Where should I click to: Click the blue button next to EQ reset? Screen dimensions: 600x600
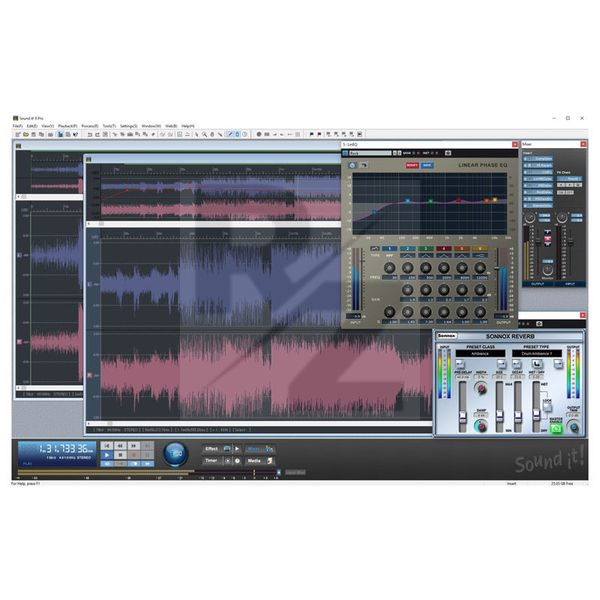427,165
